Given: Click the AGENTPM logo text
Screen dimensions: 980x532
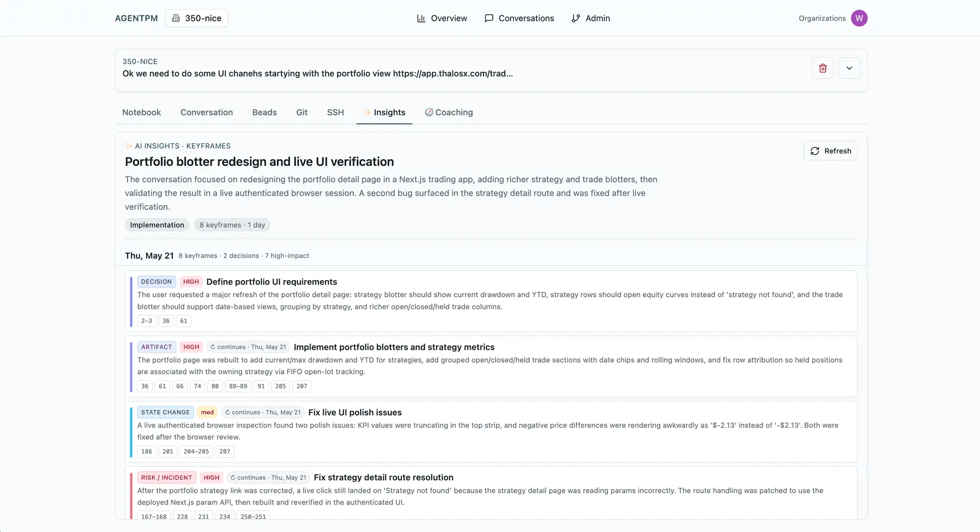Looking at the screenshot, I should [x=136, y=18].
